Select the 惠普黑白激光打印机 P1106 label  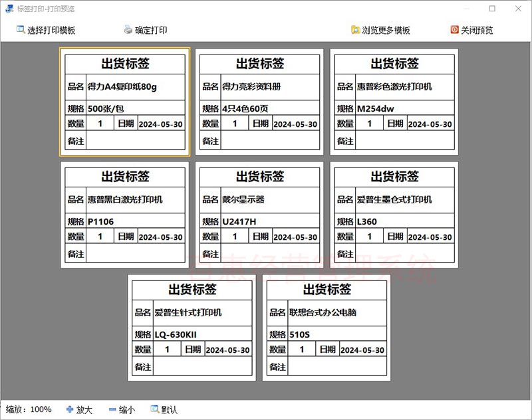point(125,215)
